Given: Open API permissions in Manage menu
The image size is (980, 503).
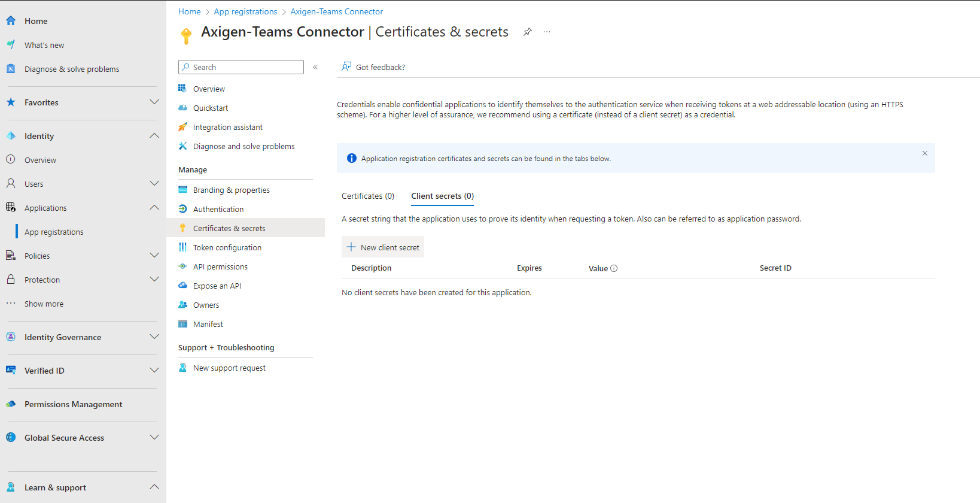Looking at the screenshot, I should pos(220,266).
